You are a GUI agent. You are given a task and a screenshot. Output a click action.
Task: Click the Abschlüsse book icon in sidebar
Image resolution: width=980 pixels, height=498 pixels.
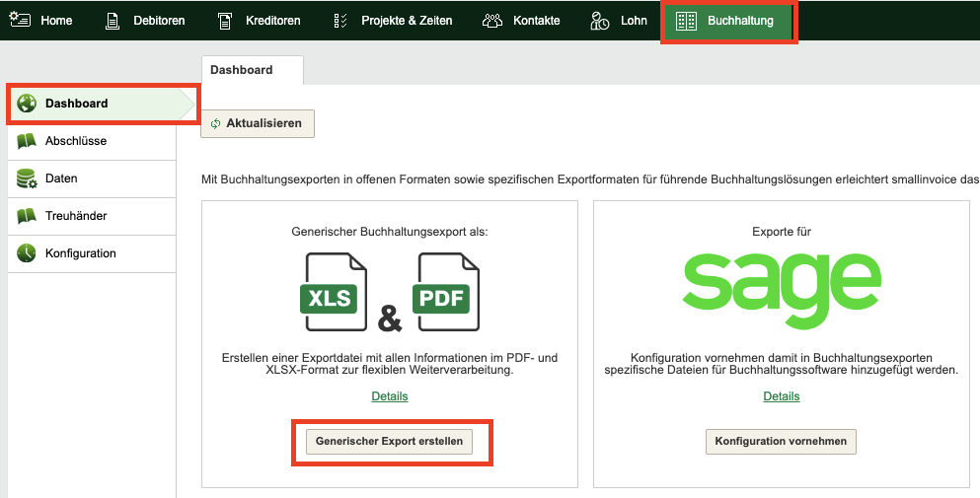coord(27,141)
